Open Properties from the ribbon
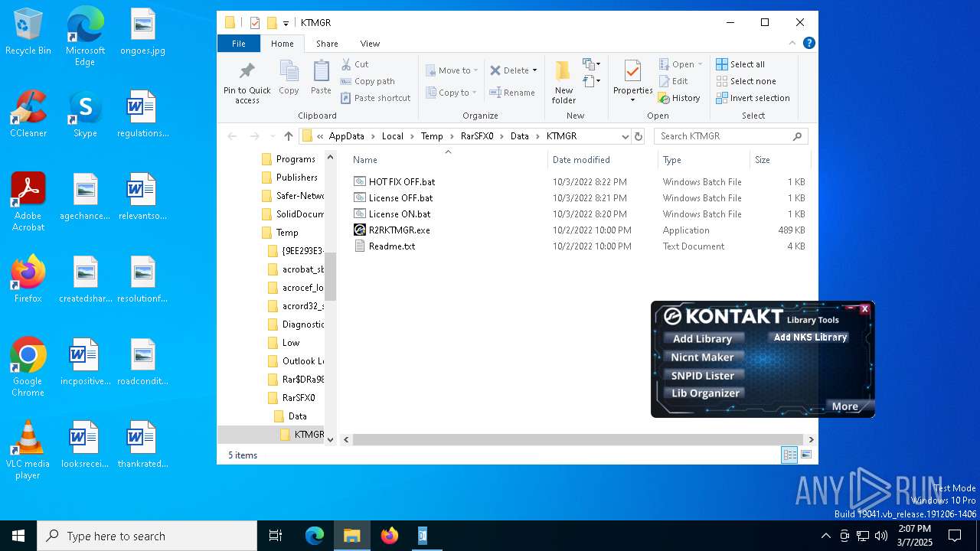The height and width of the screenshot is (551, 980). tap(632, 83)
